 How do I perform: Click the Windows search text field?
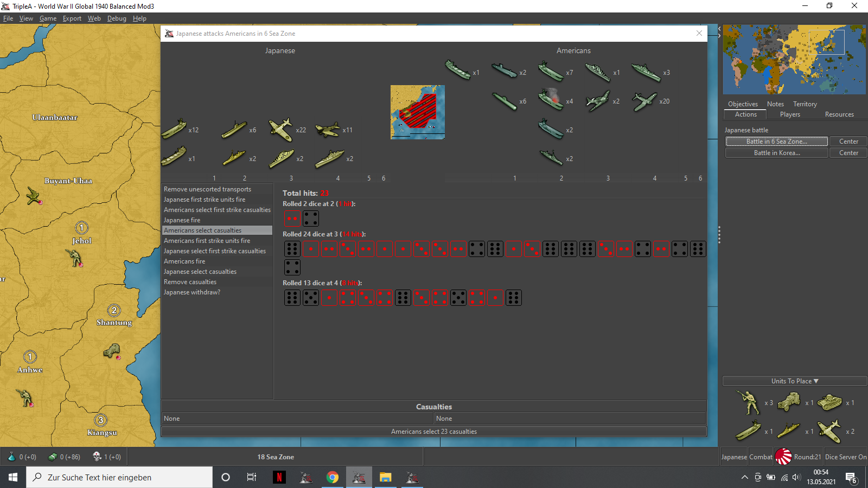[119, 477]
